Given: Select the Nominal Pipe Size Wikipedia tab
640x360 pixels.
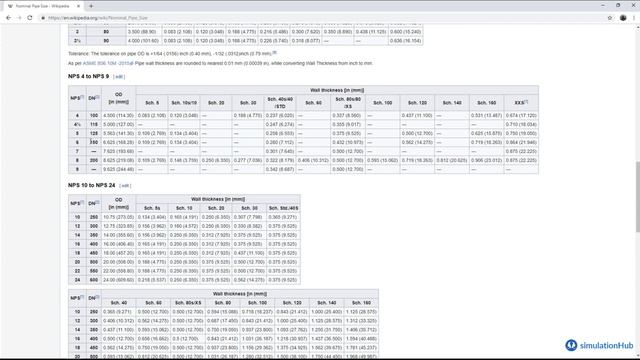Looking at the screenshot, I should [43, 6].
